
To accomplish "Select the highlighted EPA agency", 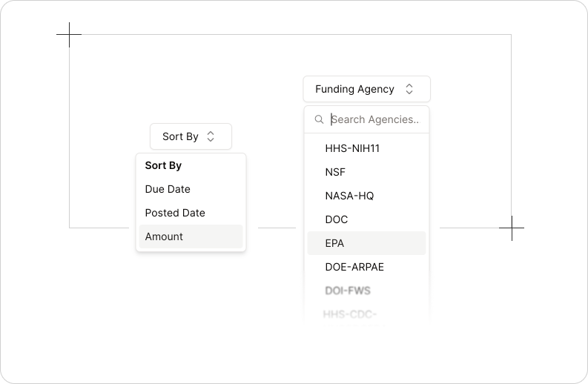I will click(x=366, y=243).
